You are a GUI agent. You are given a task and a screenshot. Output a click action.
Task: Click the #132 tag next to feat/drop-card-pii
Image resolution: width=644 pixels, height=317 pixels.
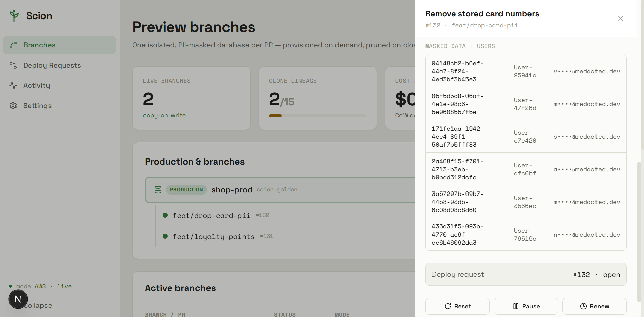coord(262,215)
